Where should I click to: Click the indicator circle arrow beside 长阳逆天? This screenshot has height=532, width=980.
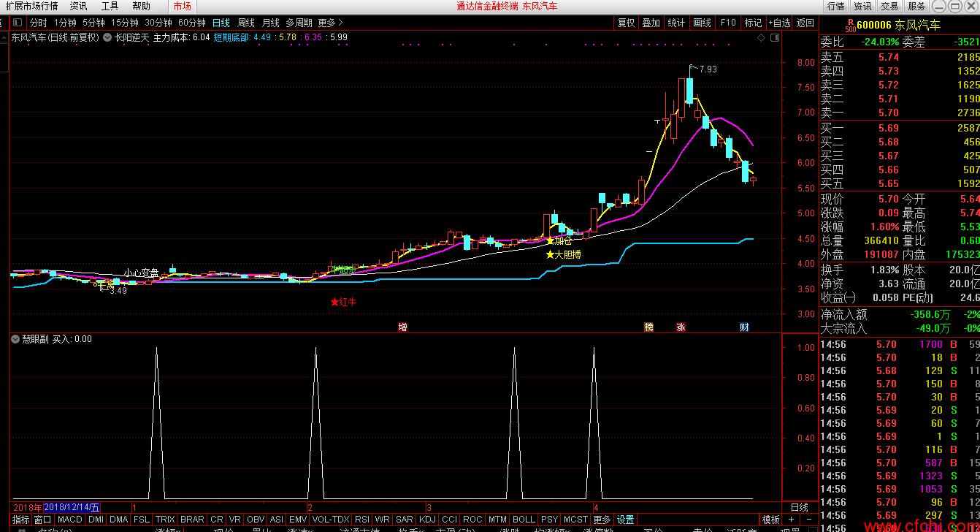click(107, 37)
